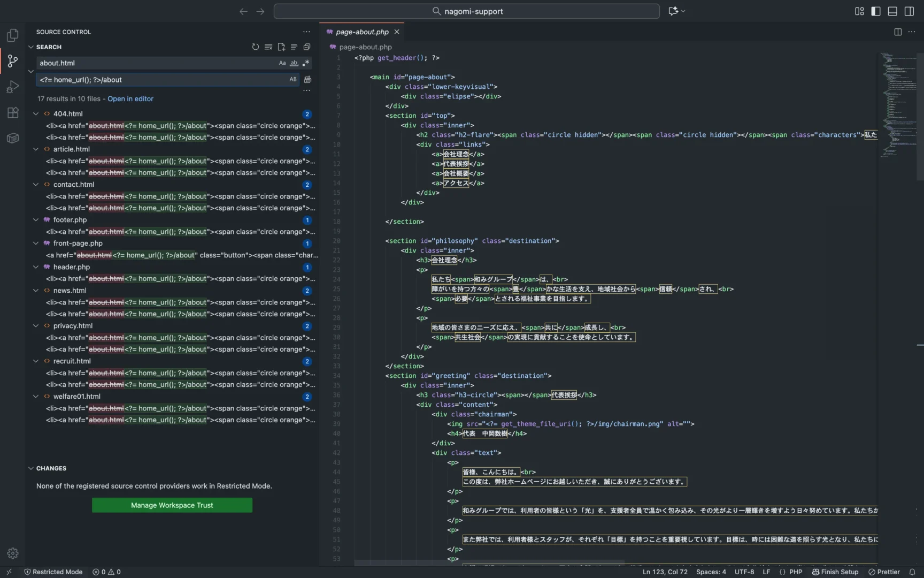The height and width of the screenshot is (578, 924).
Task: Toggle Match Case search option
Action: click(x=282, y=63)
